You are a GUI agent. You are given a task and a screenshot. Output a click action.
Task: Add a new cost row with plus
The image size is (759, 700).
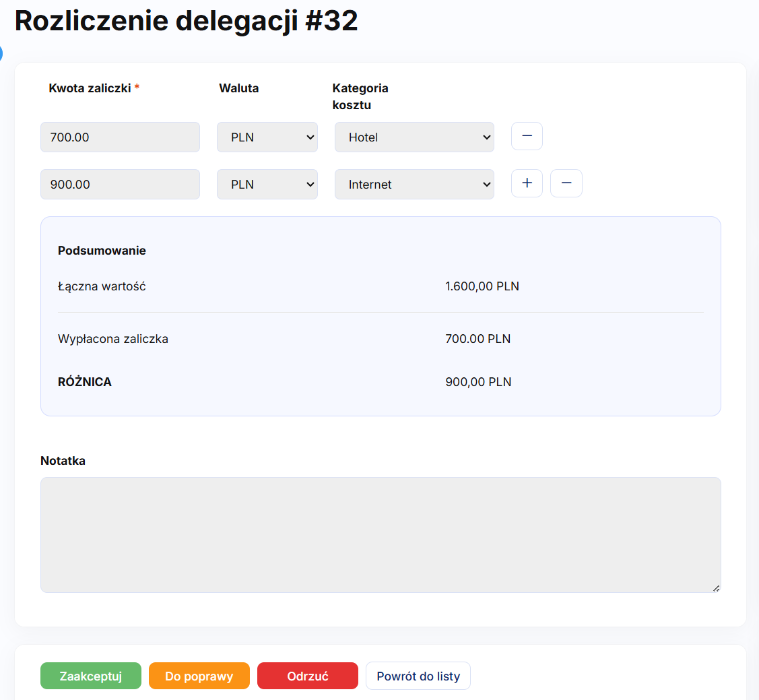pos(527,183)
